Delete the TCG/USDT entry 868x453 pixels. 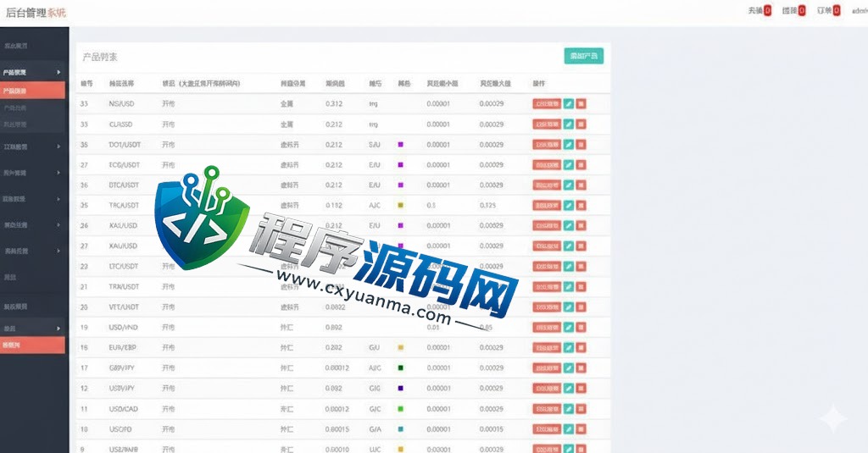pos(581,165)
